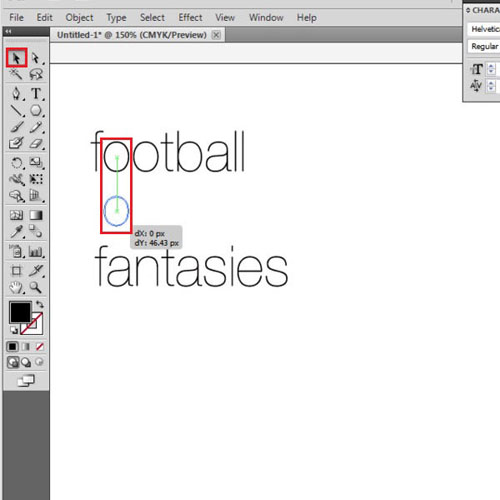
Task: Select the Lasso tool
Action: click(x=36, y=74)
